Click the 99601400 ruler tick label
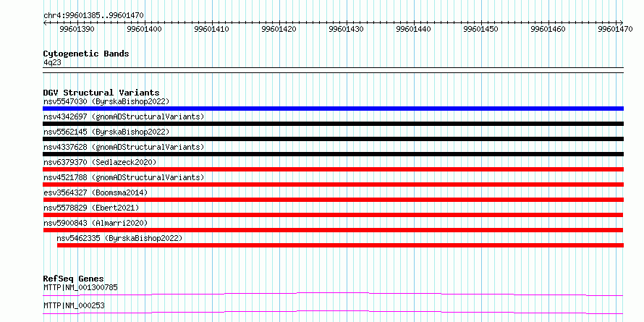 [145, 29]
